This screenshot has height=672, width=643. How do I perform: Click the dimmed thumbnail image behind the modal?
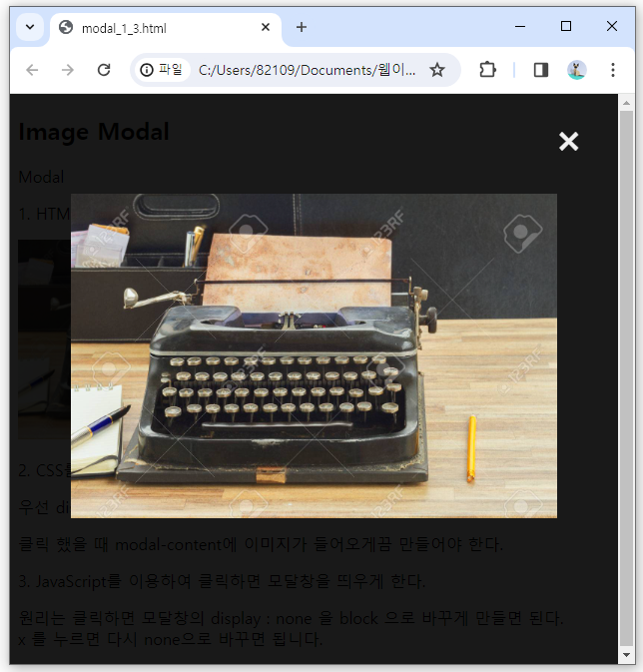tap(44, 339)
